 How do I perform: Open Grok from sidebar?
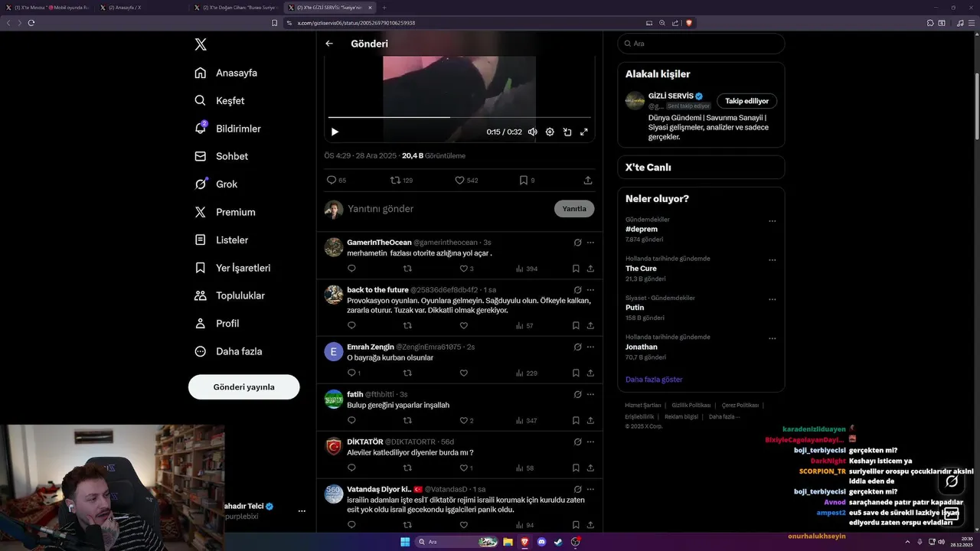tap(216, 184)
